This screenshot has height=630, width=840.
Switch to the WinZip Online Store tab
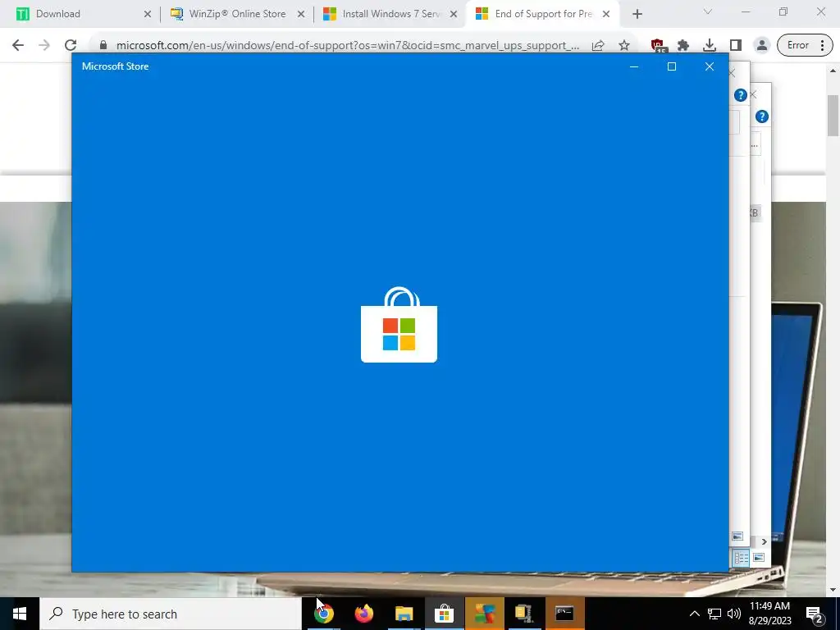(x=235, y=14)
